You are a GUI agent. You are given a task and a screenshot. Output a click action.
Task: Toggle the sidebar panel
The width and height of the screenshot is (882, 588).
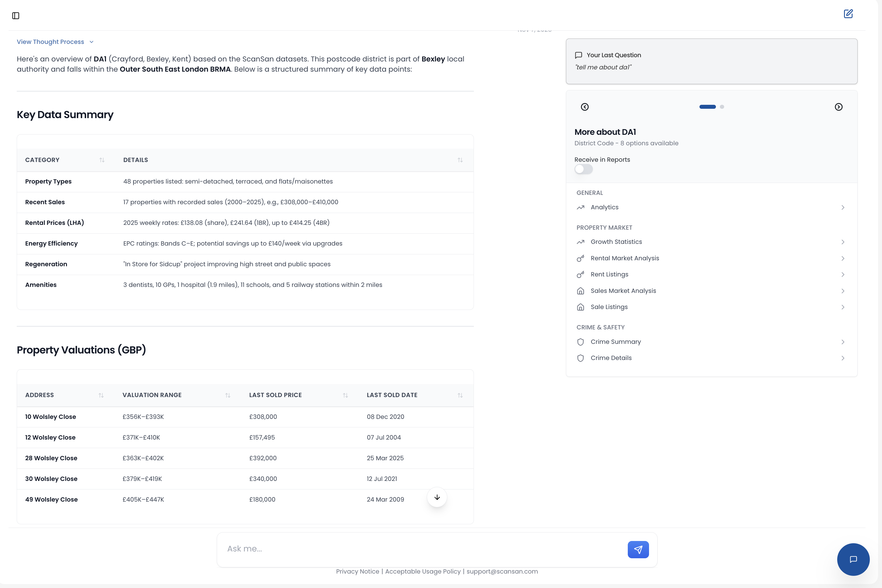[x=16, y=16]
